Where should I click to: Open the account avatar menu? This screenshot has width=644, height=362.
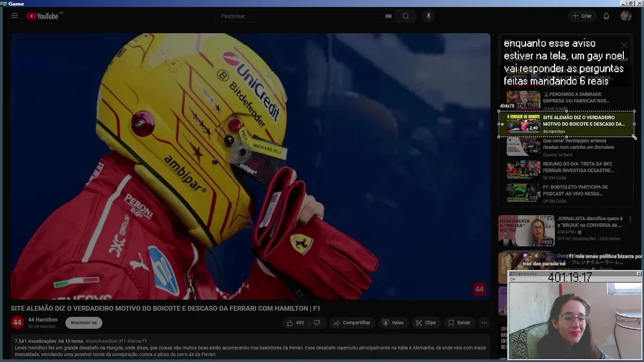coord(626,16)
